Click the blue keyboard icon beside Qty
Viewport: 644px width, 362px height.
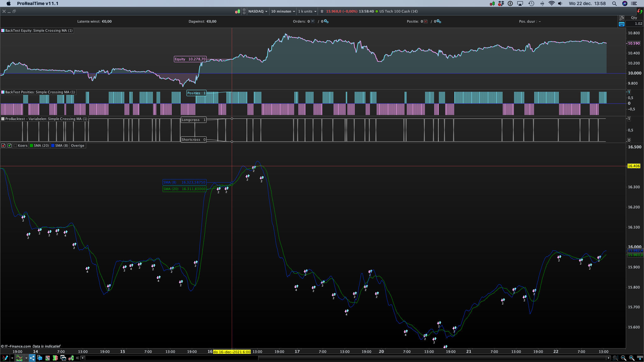(x=622, y=24)
